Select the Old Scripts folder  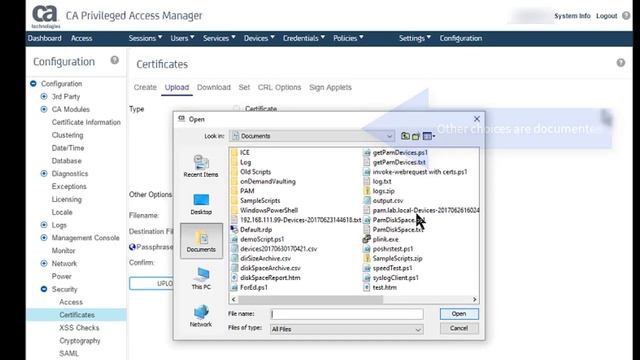(x=251, y=172)
